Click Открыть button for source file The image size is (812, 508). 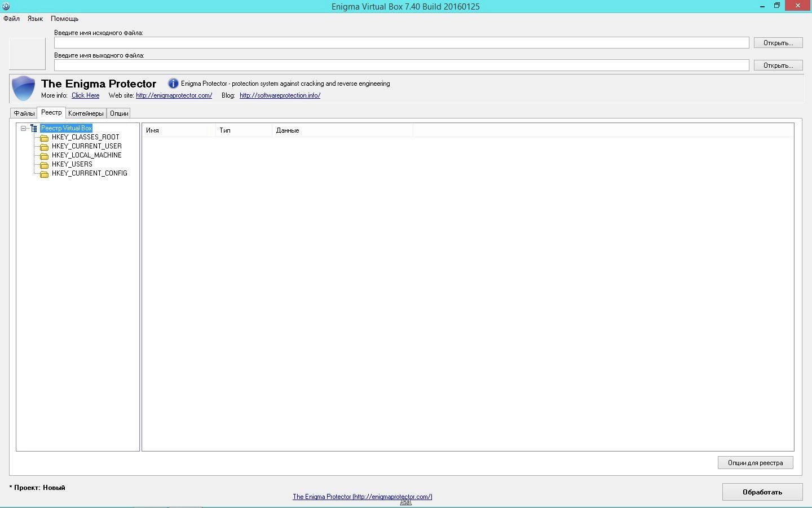pos(778,43)
